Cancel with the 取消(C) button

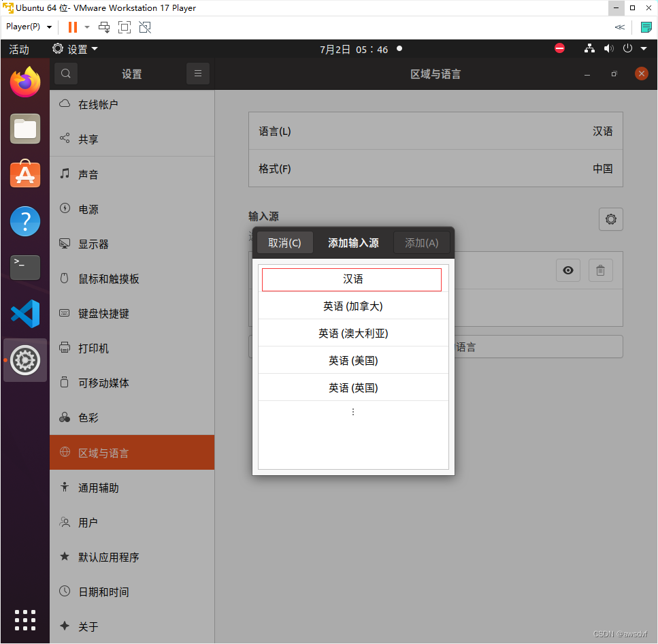[x=284, y=242]
